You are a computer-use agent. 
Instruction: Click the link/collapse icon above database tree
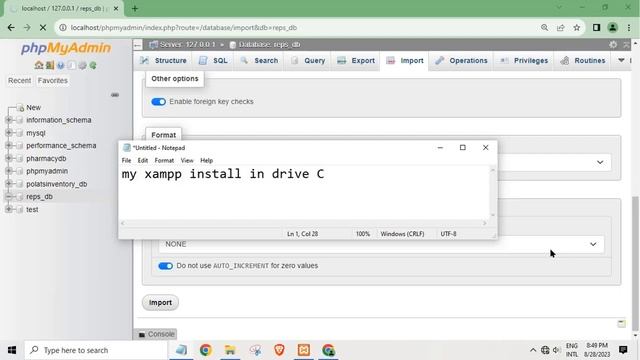(x=115, y=95)
